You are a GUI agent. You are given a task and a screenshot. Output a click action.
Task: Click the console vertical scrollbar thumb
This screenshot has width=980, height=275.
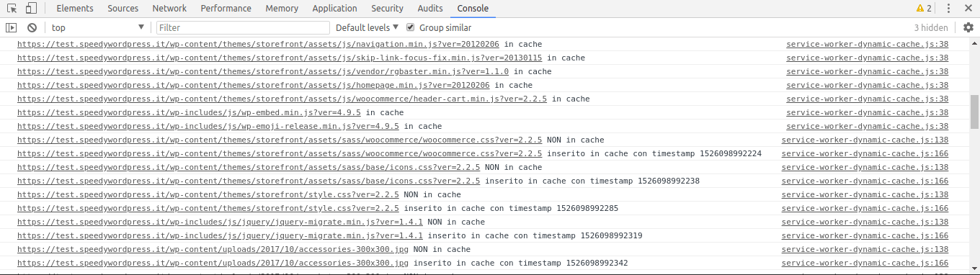point(975,110)
